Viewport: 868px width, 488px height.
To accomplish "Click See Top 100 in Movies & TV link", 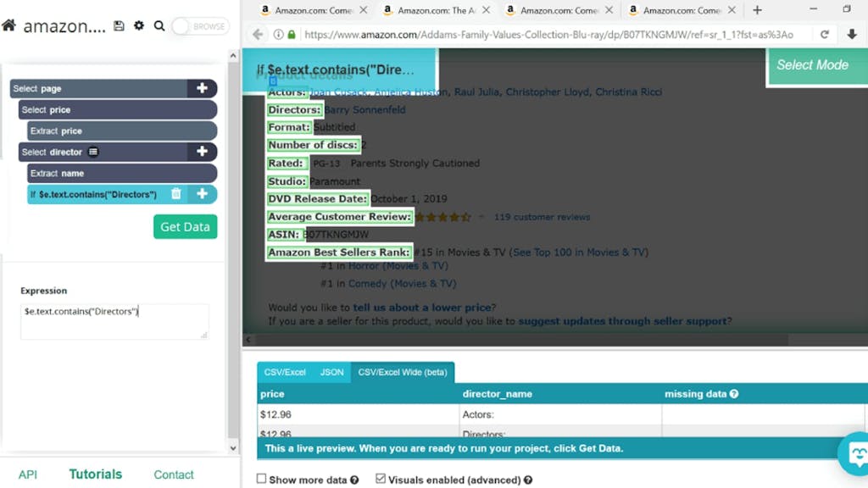I will pyautogui.click(x=578, y=252).
